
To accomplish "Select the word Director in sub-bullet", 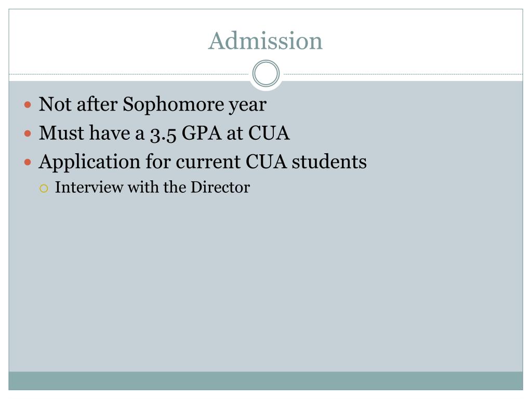I will pyautogui.click(x=220, y=187).
